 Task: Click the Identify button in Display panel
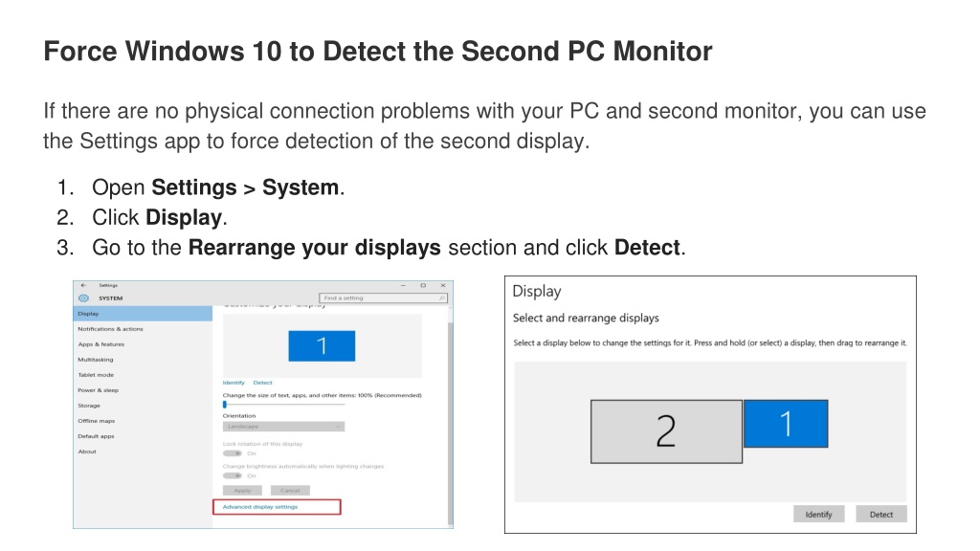(818, 514)
